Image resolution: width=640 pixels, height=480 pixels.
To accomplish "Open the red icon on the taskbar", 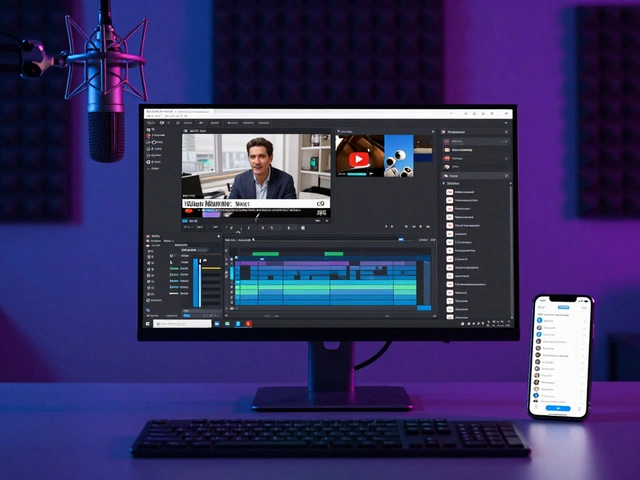I will [248, 324].
